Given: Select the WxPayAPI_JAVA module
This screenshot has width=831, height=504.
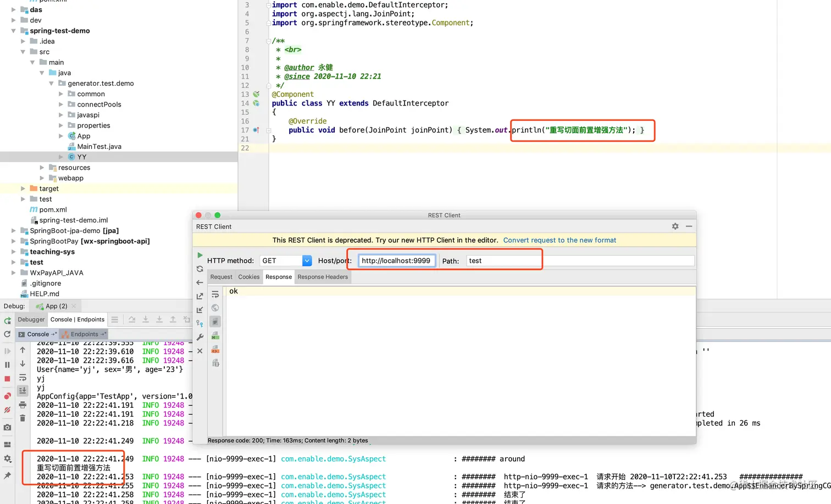Looking at the screenshot, I should click(x=57, y=273).
